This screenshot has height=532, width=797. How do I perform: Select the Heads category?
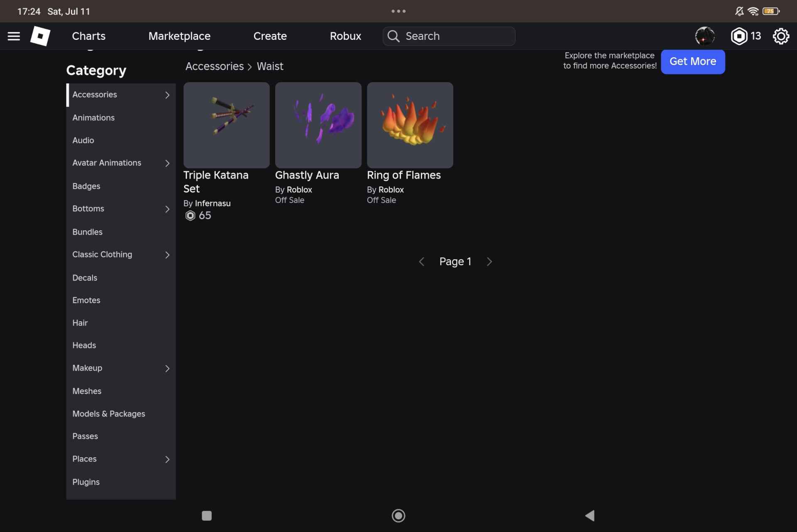121,345
